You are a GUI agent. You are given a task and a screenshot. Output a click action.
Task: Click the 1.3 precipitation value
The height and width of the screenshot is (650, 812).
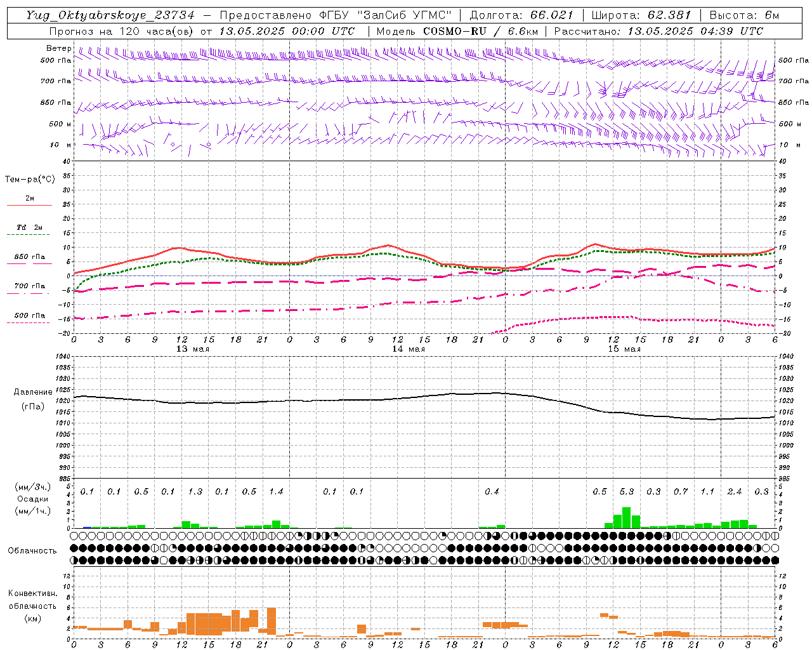pos(195,491)
